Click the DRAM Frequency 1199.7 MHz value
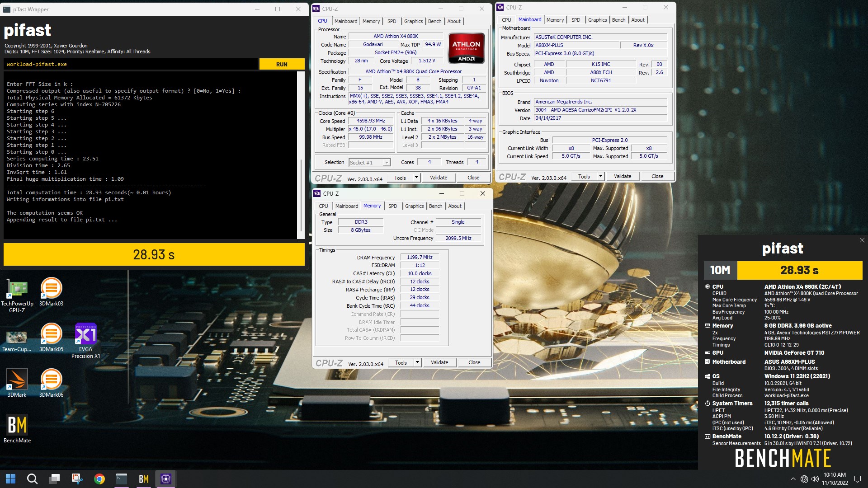The height and width of the screenshot is (488, 868). click(x=420, y=257)
